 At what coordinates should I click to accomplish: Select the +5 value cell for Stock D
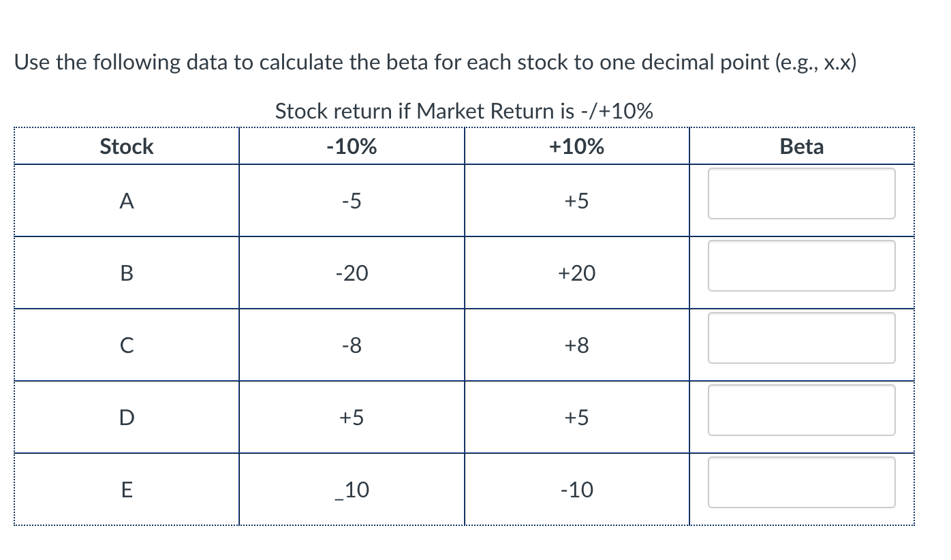pyautogui.click(x=352, y=418)
